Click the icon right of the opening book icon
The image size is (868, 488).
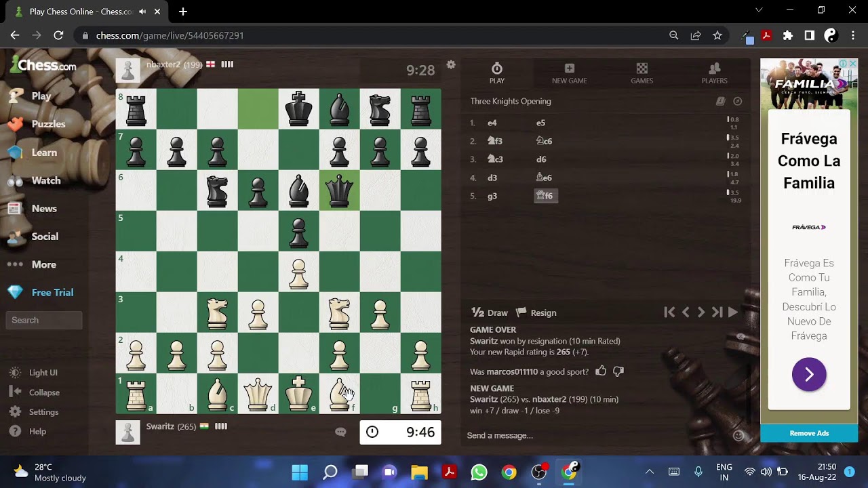pyautogui.click(x=738, y=101)
